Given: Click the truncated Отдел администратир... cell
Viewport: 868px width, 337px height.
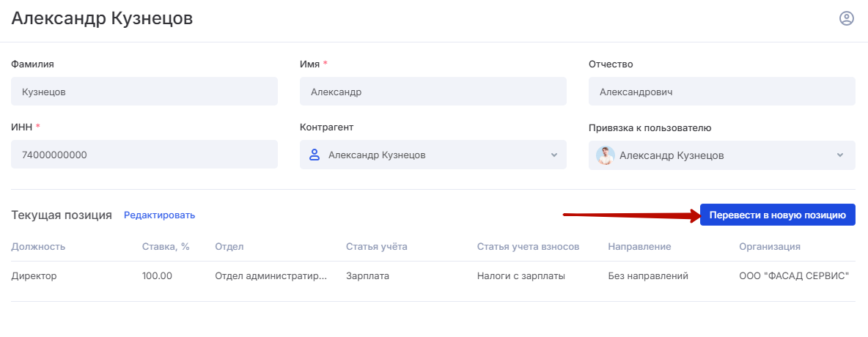Looking at the screenshot, I should click(271, 276).
